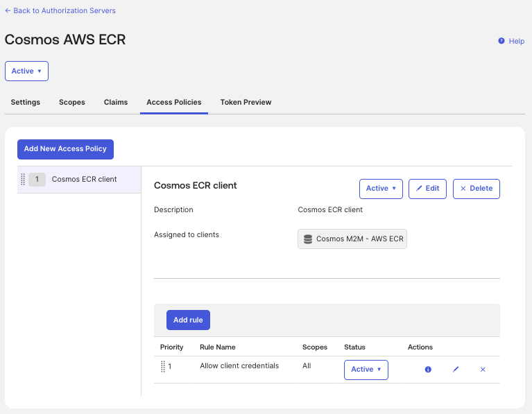The height and width of the screenshot is (414, 532).
Task: Click the back arrow to Authorization Servers
Action: point(8,11)
